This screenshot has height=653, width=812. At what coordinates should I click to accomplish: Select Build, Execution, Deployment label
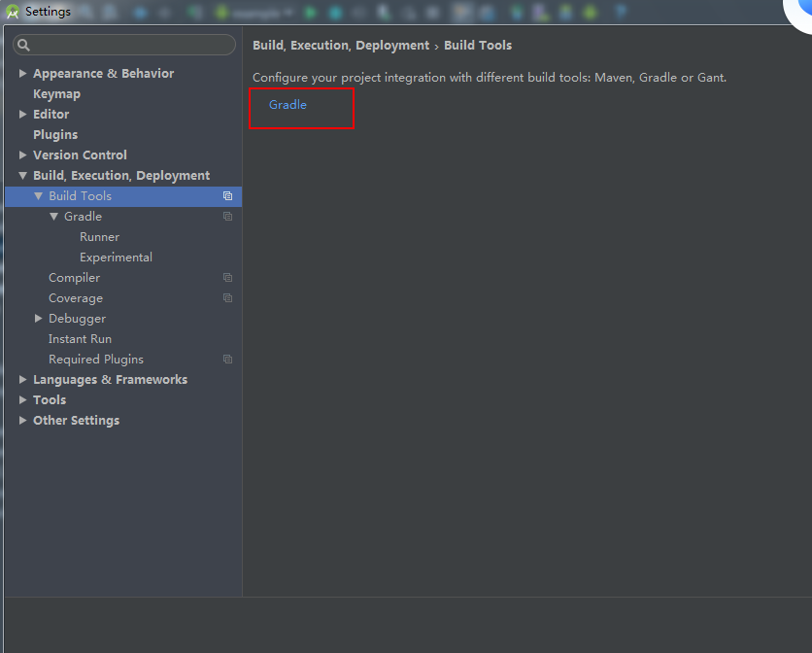(x=121, y=176)
